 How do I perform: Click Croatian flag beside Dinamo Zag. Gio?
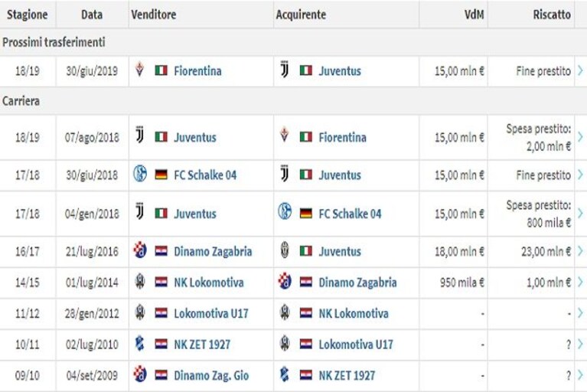161,375
